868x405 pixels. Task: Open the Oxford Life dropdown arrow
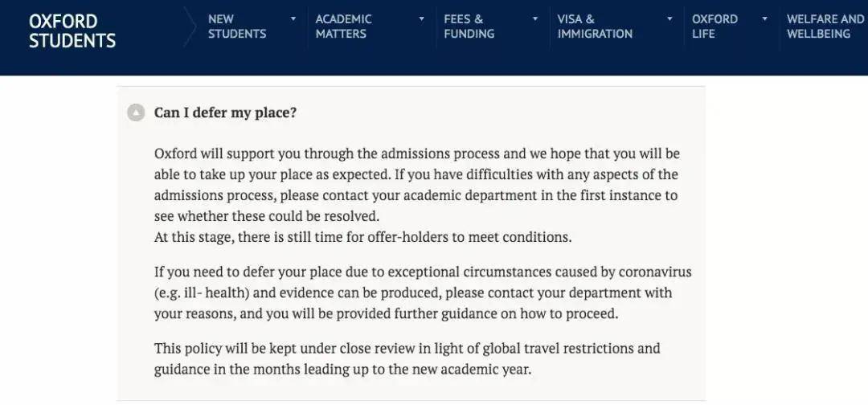click(x=765, y=18)
